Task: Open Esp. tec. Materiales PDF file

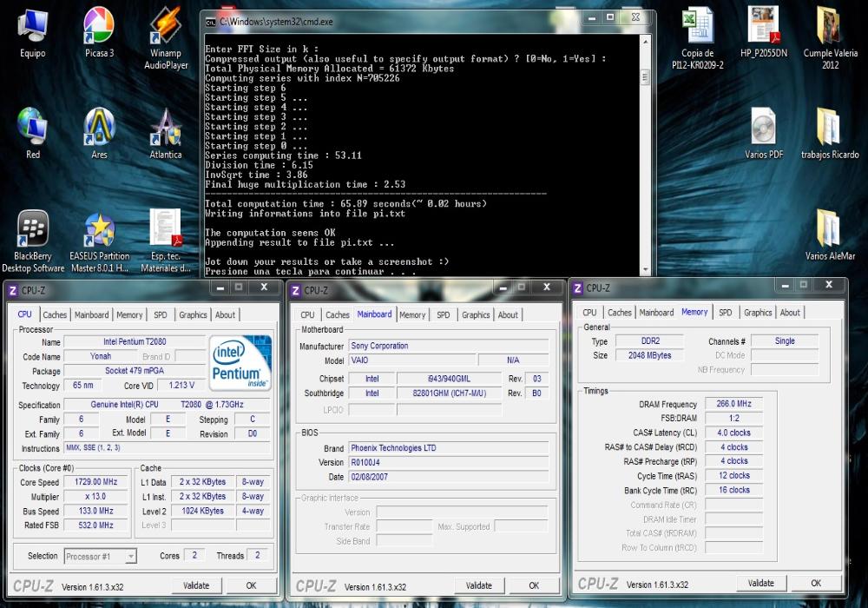Action: (x=166, y=241)
